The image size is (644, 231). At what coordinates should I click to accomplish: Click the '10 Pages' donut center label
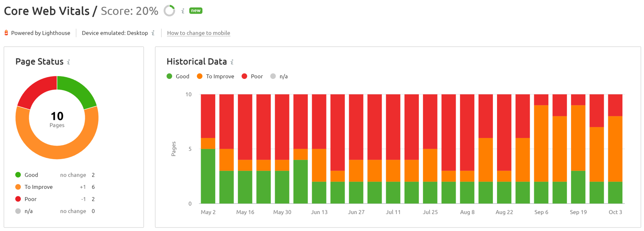click(57, 119)
